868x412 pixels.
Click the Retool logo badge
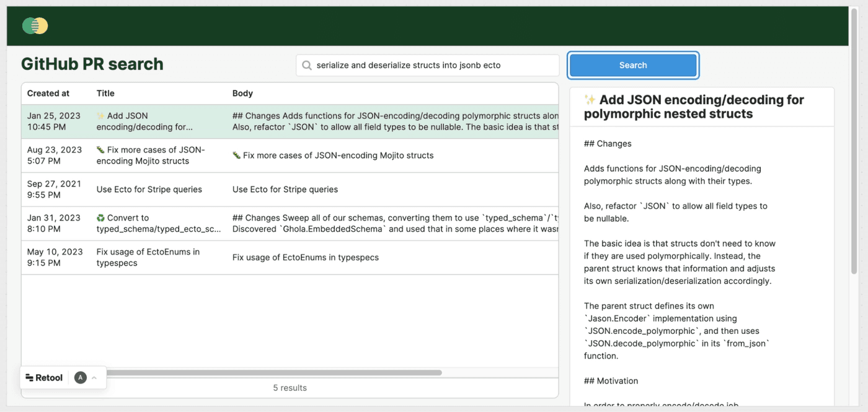tap(45, 378)
